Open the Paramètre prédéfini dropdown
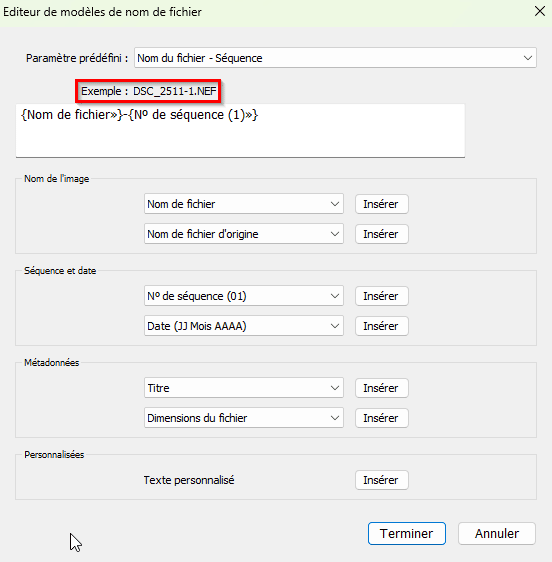552x562 pixels. pyautogui.click(x=335, y=58)
